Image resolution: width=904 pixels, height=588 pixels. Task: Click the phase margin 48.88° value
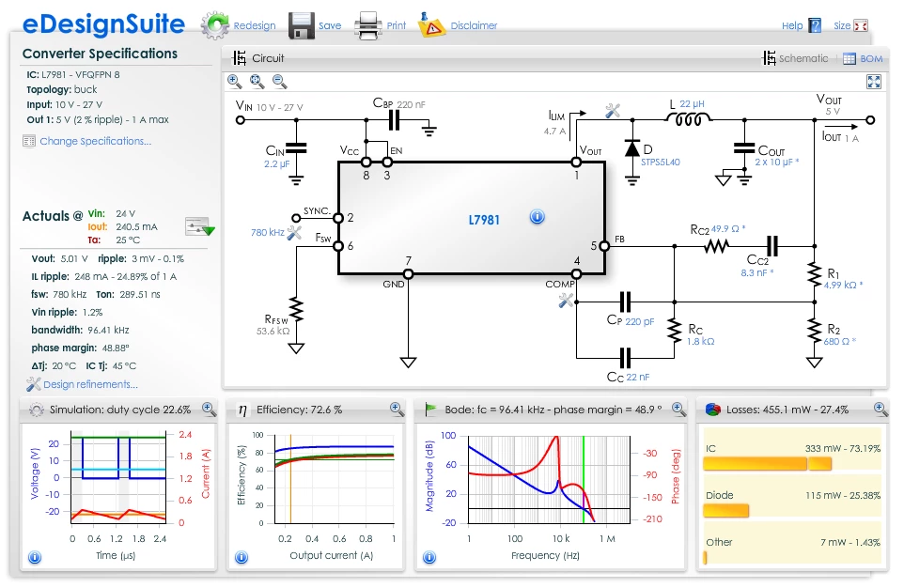[116, 348]
